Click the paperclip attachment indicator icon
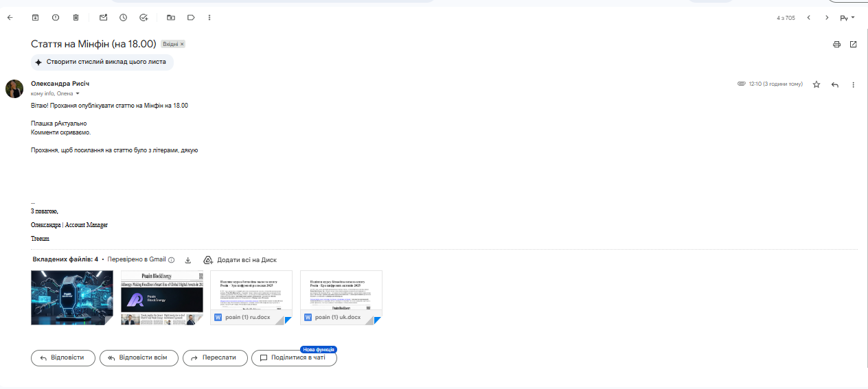Image resolution: width=868 pixels, height=389 pixels. tap(741, 84)
